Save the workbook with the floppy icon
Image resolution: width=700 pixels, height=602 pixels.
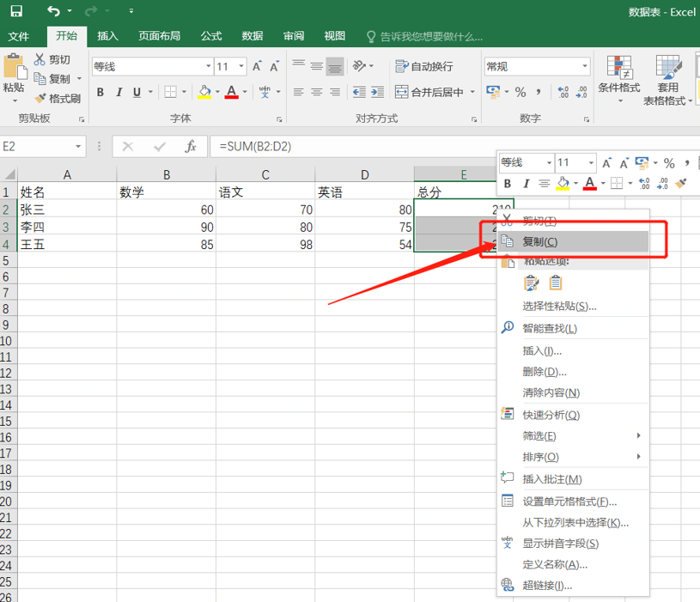pyautogui.click(x=16, y=10)
